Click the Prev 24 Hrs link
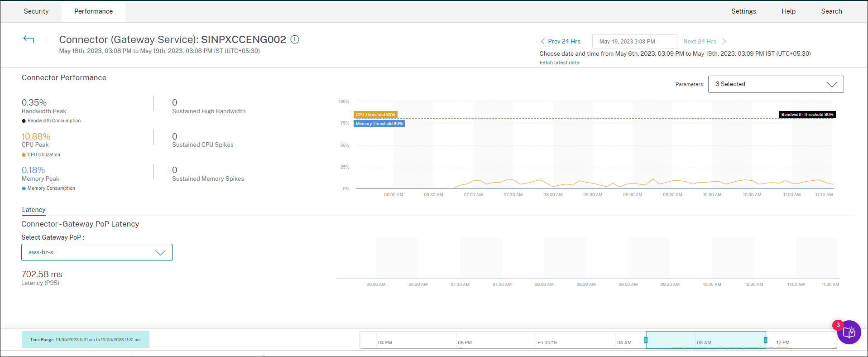Viewport: 868px width, 357px height. click(564, 41)
